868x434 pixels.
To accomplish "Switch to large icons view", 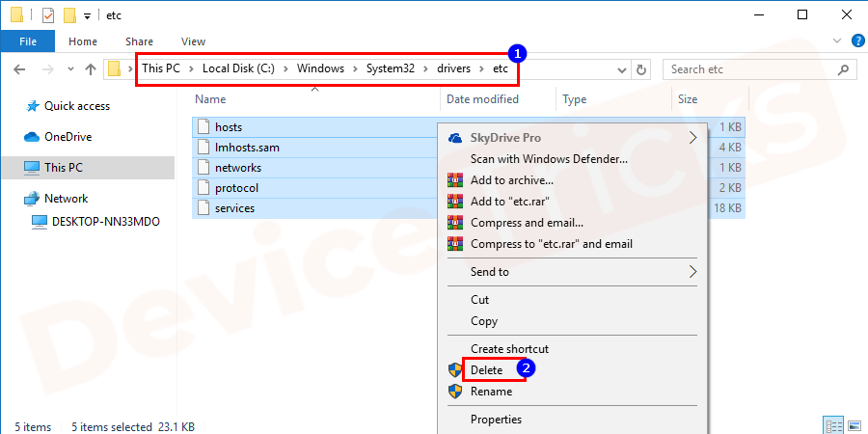I will click(854, 425).
